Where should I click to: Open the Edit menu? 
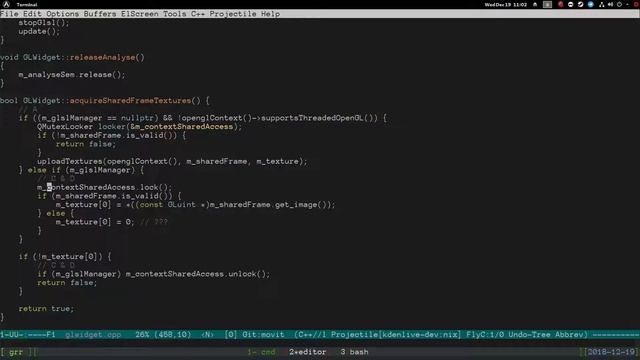pos(32,14)
